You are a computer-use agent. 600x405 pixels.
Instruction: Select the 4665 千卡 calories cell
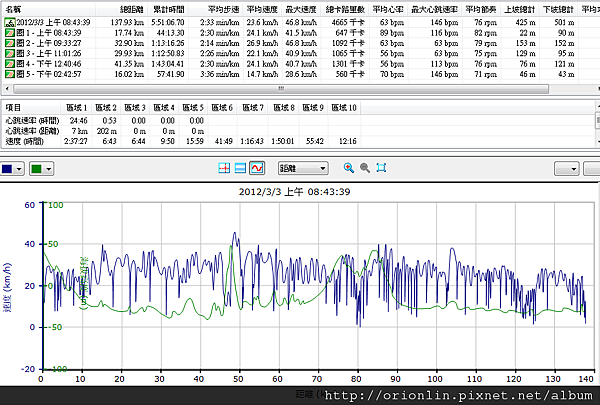348,23
